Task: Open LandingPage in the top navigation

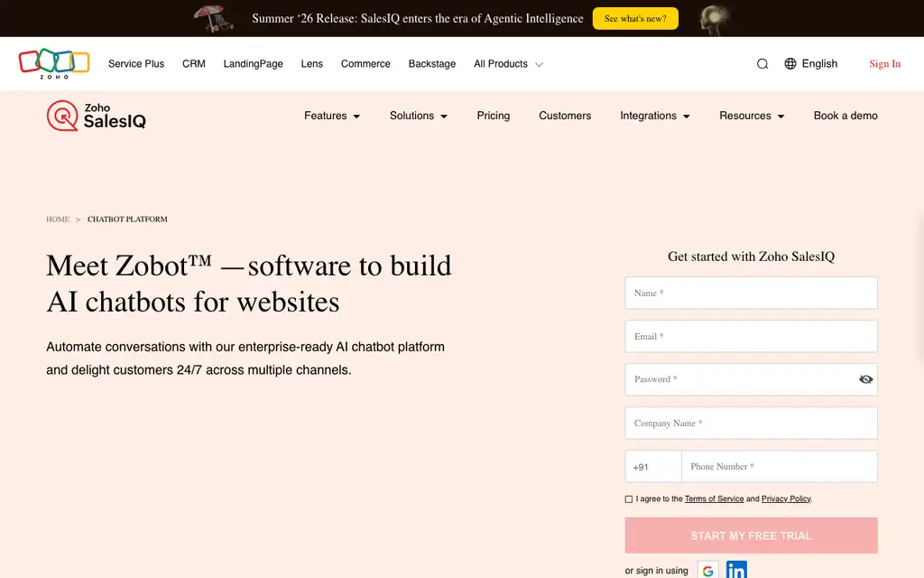Action: pyautogui.click(x=253, y=64)
